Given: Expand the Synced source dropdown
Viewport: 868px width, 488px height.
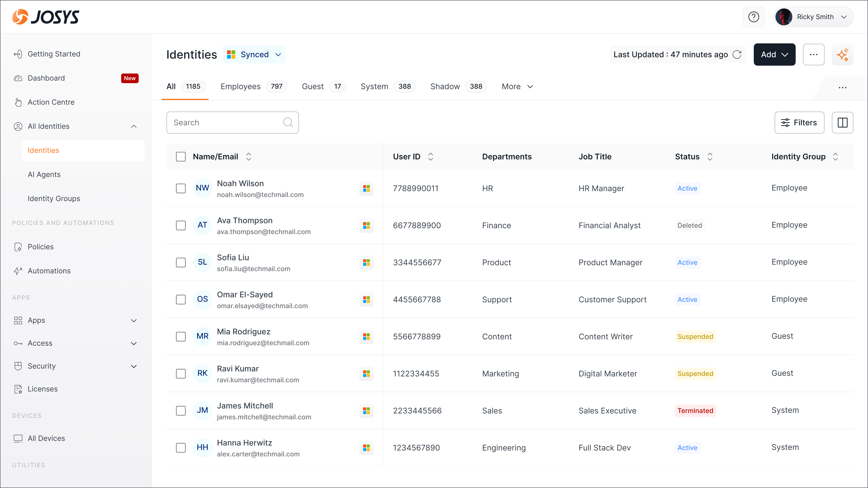Looking at the screenshot, I should coord(254,54).
